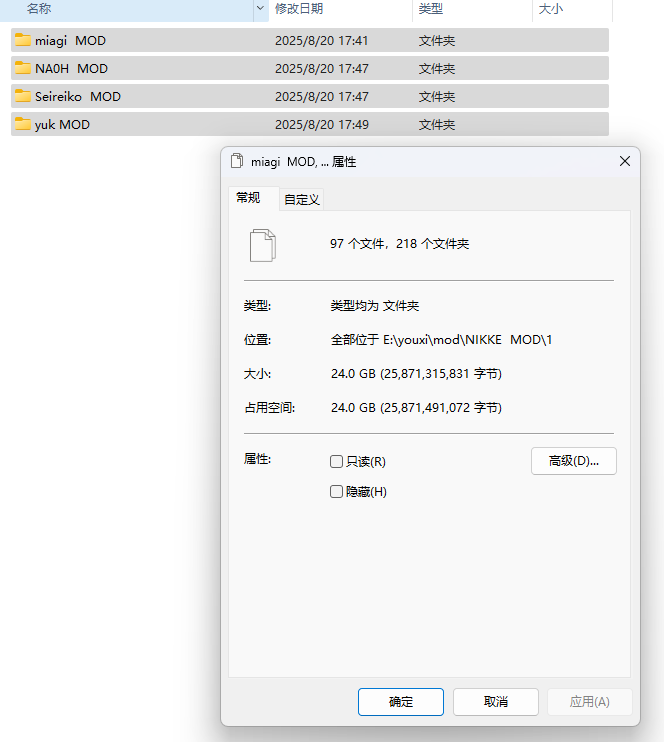The image size is (664, 742).
Task: Click the NA0H MOD folder icon
Action: pyautogui.click(x=23, y=69)
